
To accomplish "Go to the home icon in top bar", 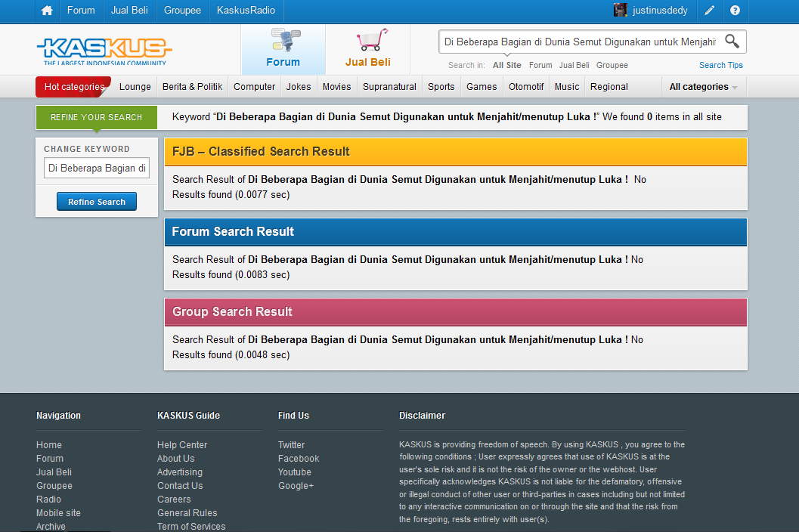I will coord(47,10).
